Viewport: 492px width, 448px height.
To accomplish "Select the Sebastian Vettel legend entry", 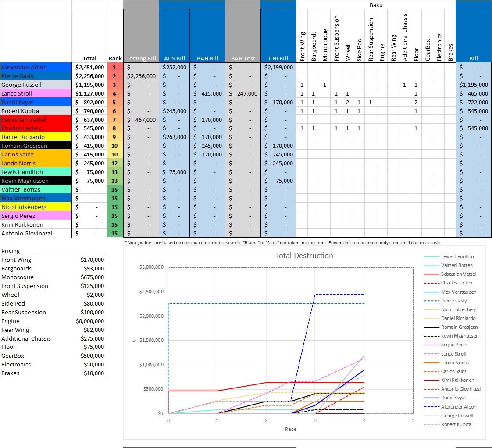I will pyautogui.click(x=450, y=274).
